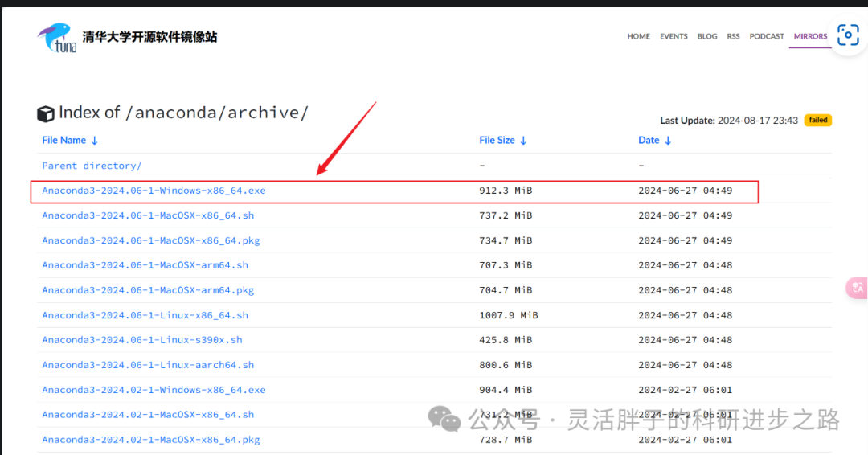Viewport: 868px width, 455px height.
Task: Sort by File Size arrow
Action: pyautogui.click(x=523, y=141)
